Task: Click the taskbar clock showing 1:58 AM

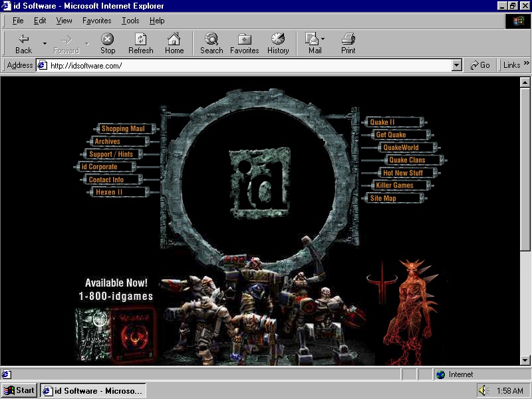Action: click(509, 391)
